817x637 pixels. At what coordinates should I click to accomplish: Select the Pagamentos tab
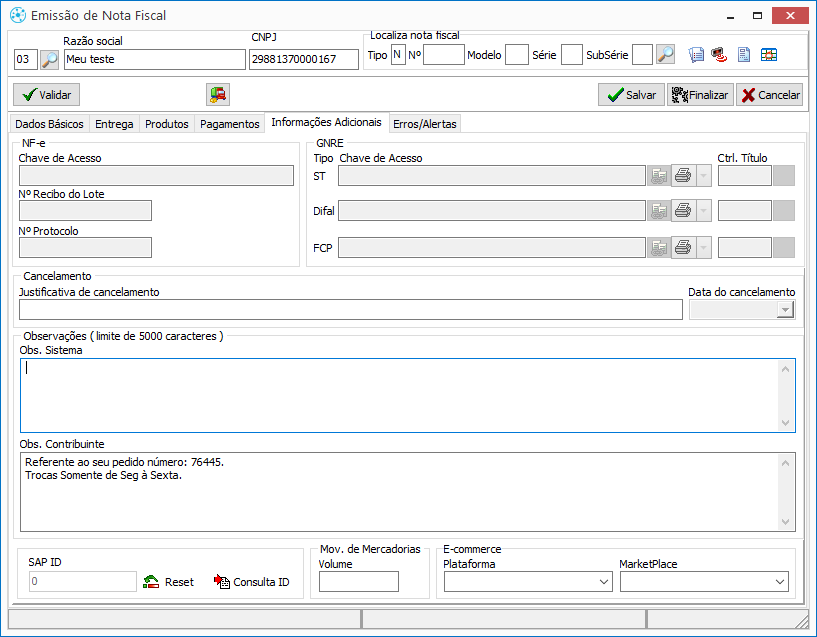coord(230,124)
